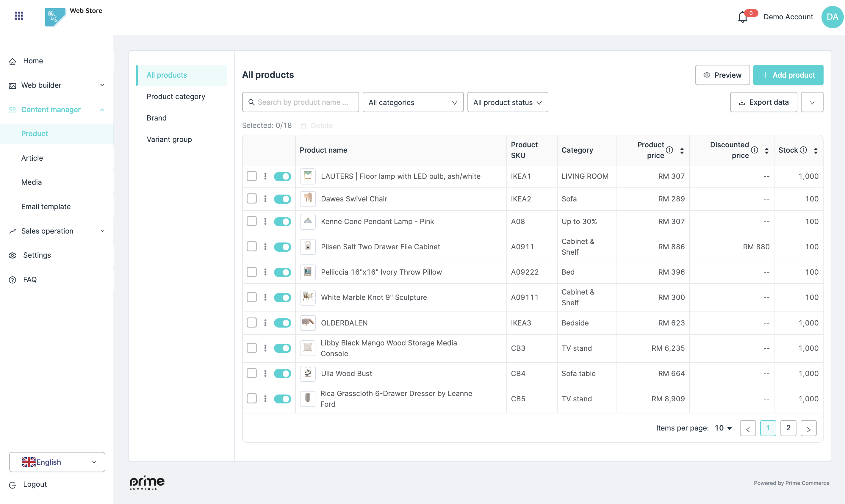Screen dimensions: 845x504
Task: Click the Product price info icon
Action: [669, 150]
